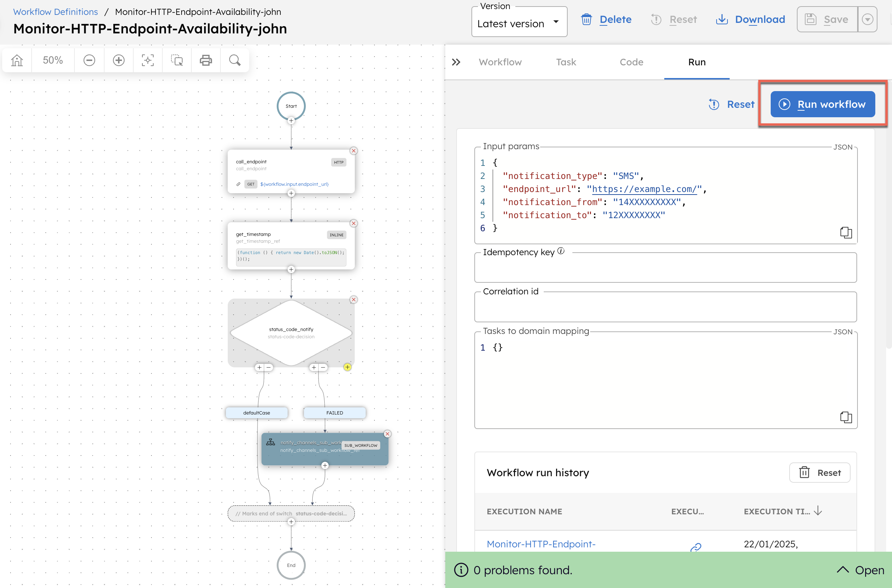
Task: Click the info icon beside problems found
Action: click(461, 570)
